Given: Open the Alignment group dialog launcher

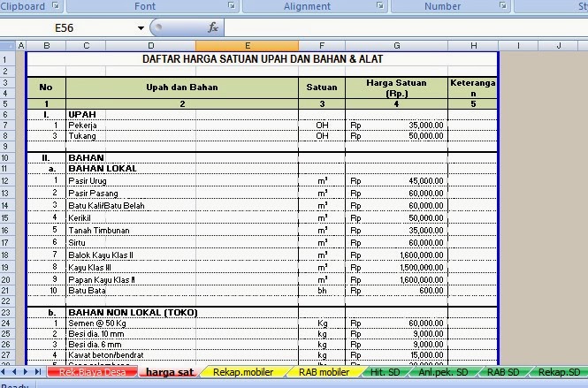Looking at the screenshot, I should tap(380, 5).
